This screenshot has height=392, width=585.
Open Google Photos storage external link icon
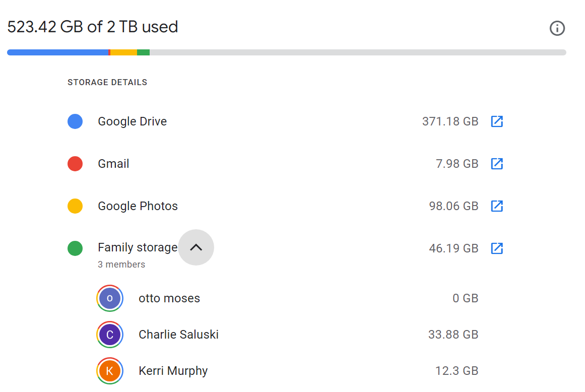[497, 206]
